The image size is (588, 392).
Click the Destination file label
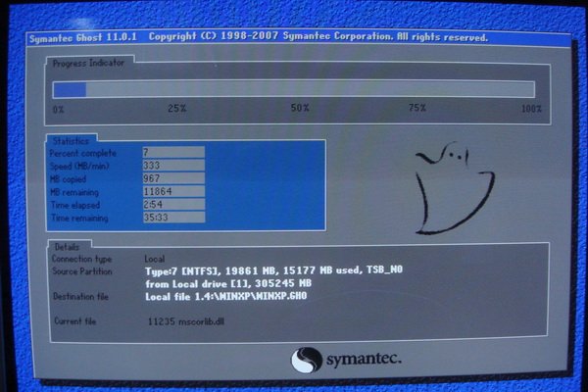(x=80, y=297)
